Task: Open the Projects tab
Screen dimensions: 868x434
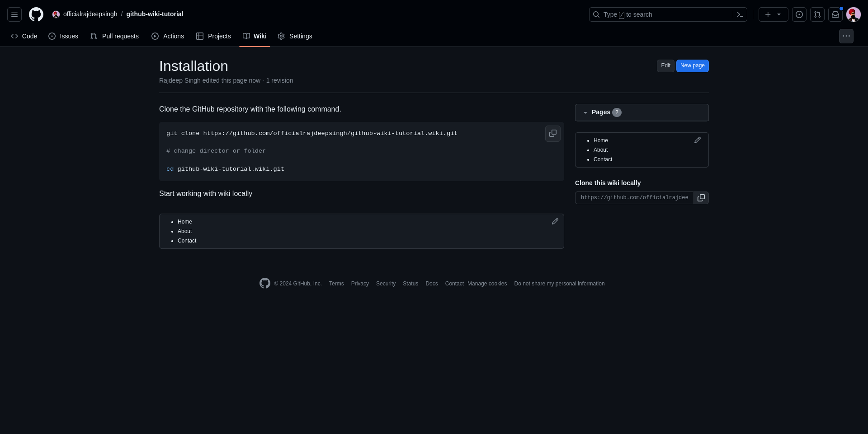Action: point(213,36)
